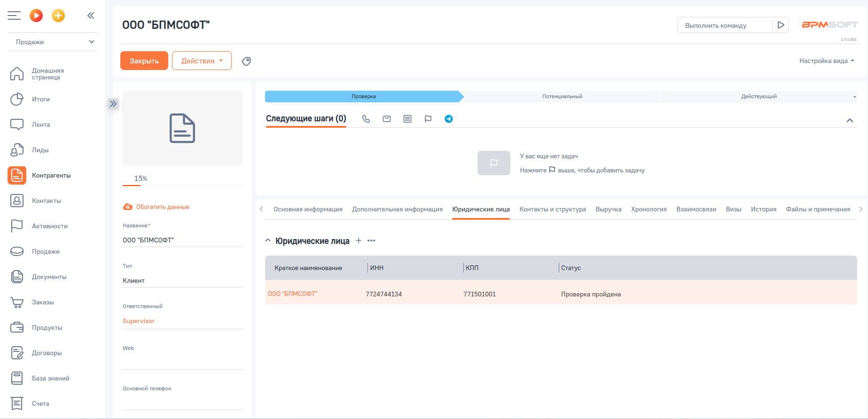Open the hamburger navigation menu

(x=14, y=16)
